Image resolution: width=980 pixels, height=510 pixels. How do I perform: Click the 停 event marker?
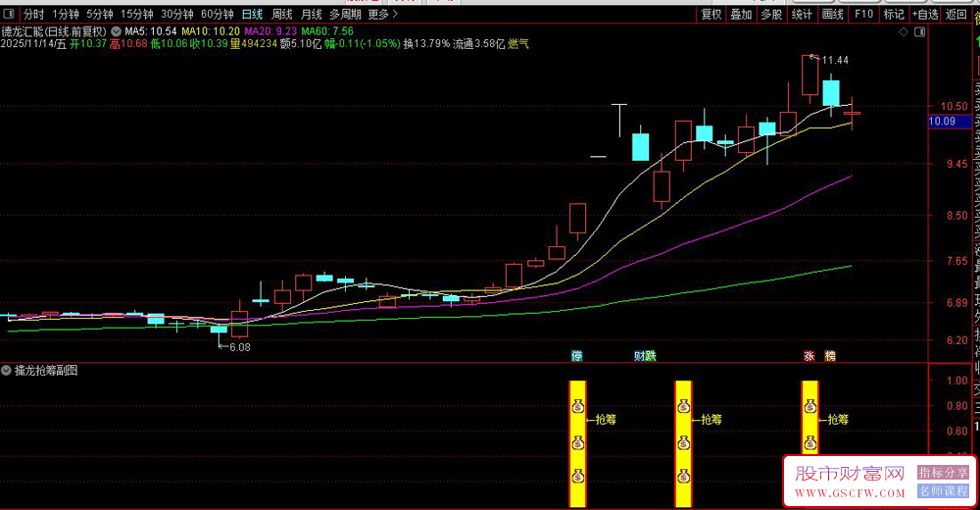577,356
